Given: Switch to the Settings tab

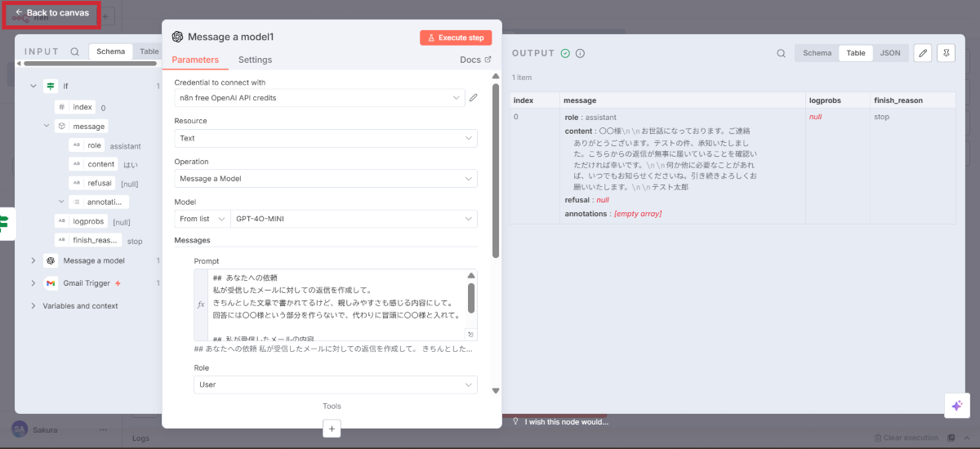Looking at the screenshot, I should point(255,60).
